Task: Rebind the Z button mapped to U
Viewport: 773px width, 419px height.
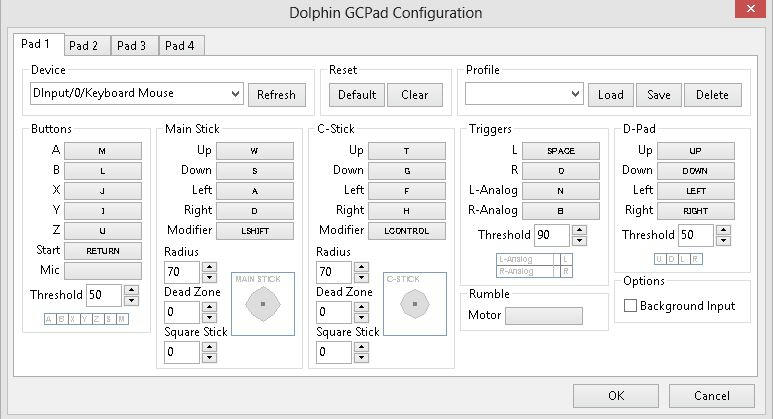Action: (103, 231)
